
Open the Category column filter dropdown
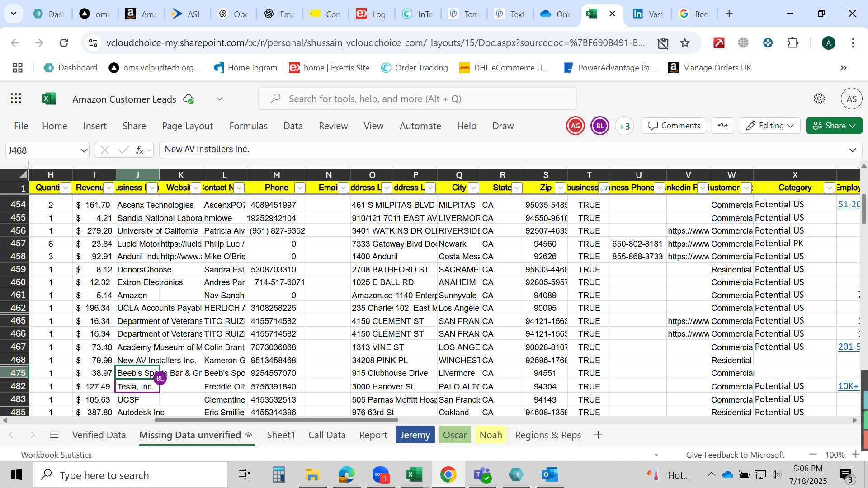(x=829, y=188)
